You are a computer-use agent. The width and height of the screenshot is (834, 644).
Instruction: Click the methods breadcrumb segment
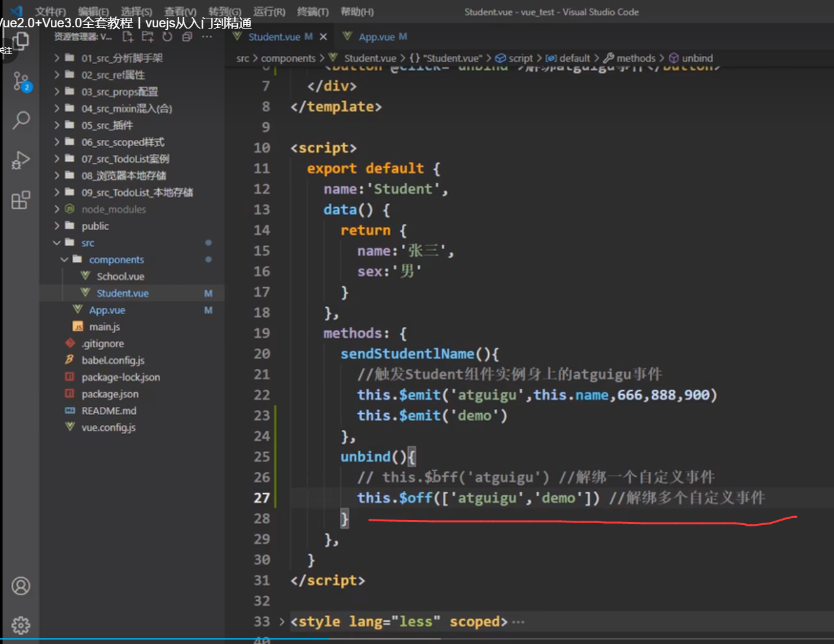tap(635, 58)
